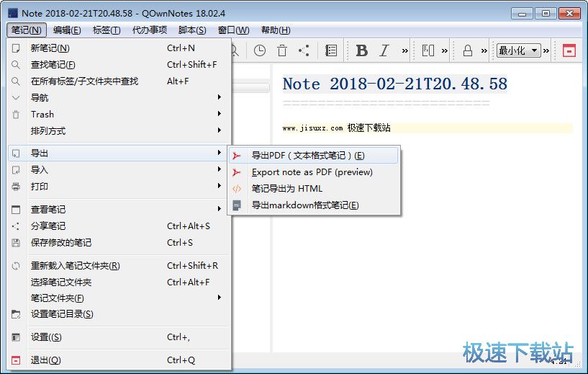Click the highlighted 导出 menu entry
Viewport: 588px width, 374px height.
point(118,153)
